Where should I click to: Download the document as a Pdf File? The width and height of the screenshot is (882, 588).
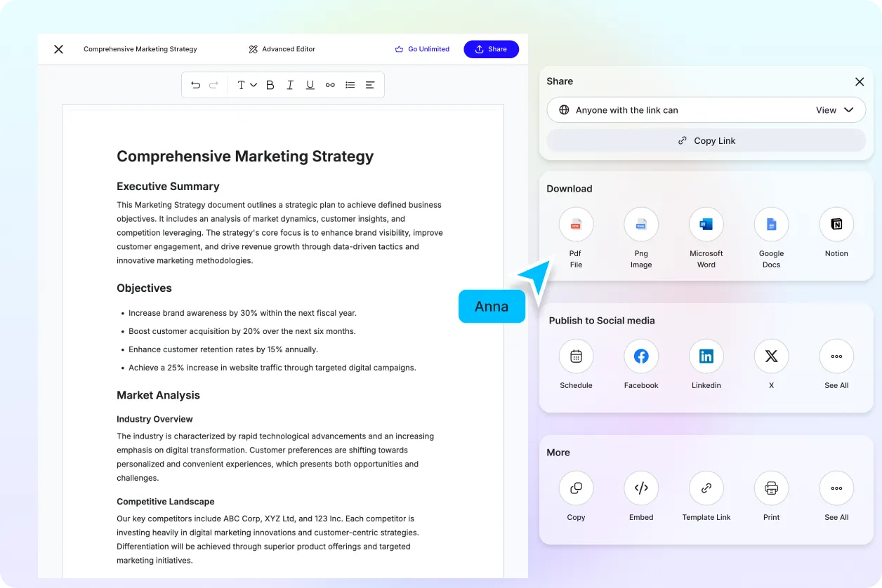point(575,224)
